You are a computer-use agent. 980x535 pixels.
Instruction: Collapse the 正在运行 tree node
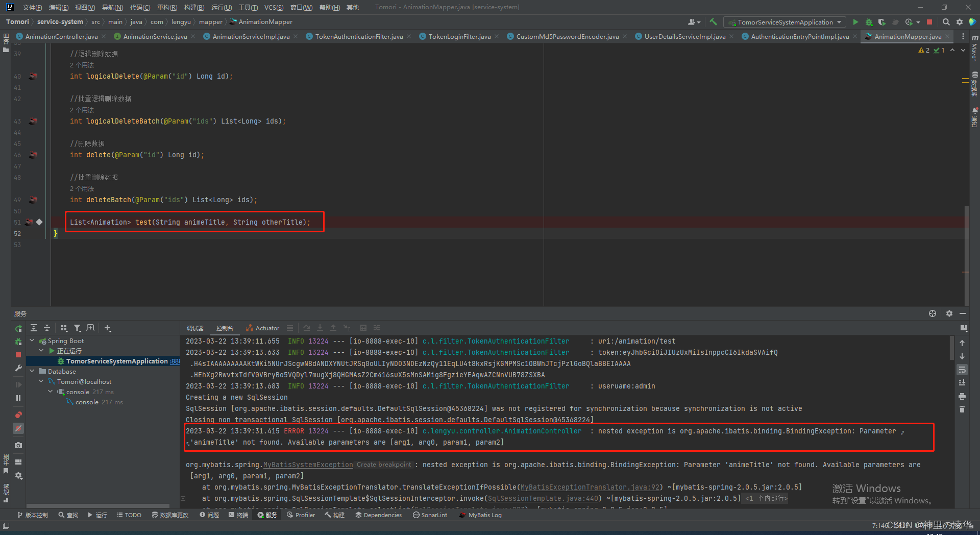[41, 351]
